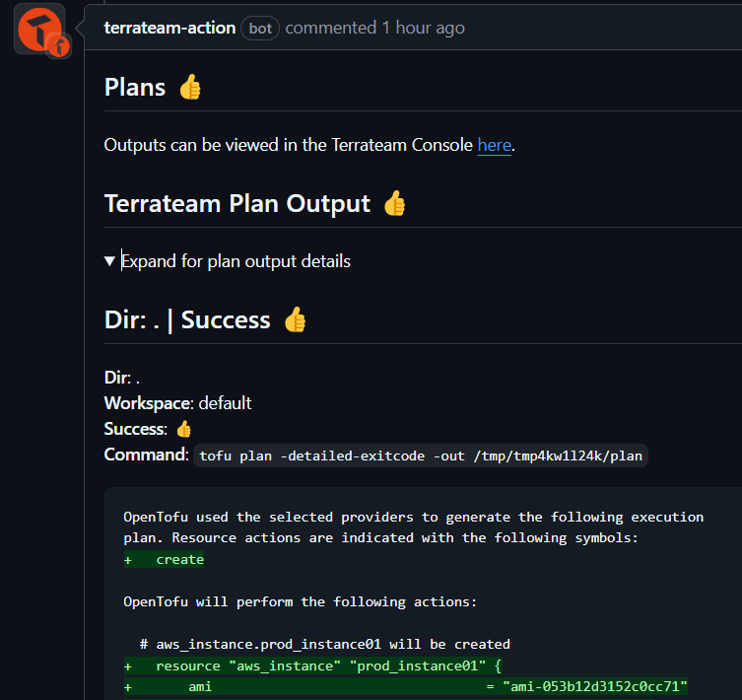The image size is (742, 700).
Task: Click the green '+ create' diff line
Action: pyautogui.click(x=164, y=560)
